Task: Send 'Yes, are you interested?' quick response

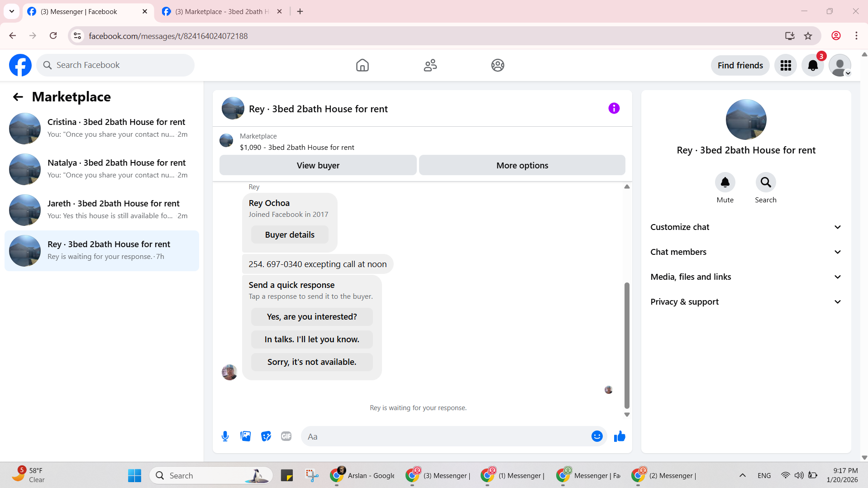Action: point(312,317)
